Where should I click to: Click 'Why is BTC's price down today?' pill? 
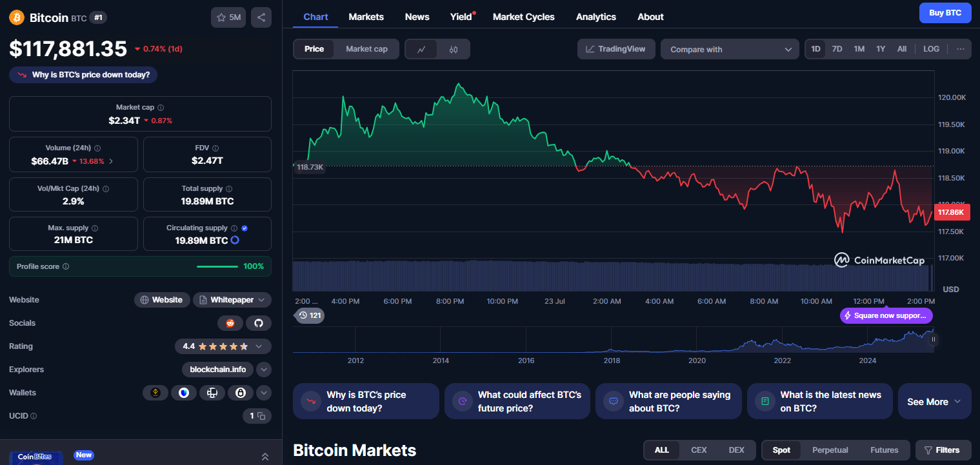tap(83, 75)
